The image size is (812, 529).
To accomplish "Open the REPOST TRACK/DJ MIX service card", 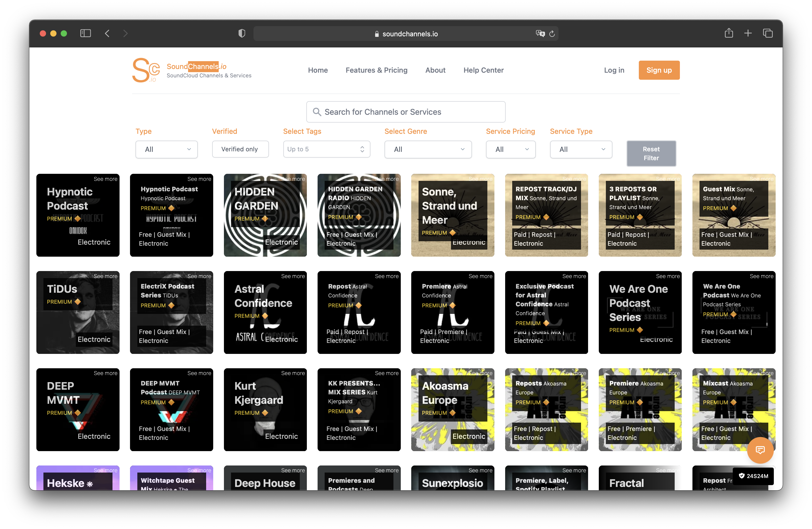I will 546,215.
